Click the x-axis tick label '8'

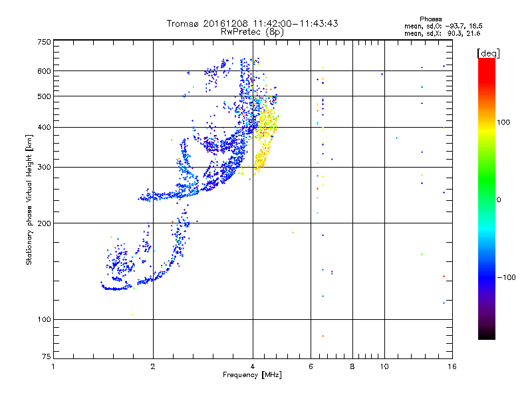(352, 366)
